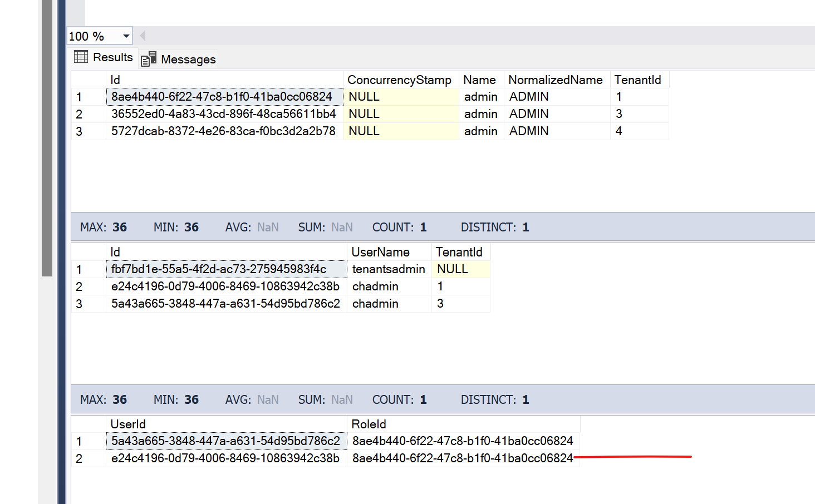Select NULL ConcurrencyStamp in role row 2
The height and width of the screenshot is (504, 815).
pyautogui.click(x=401, y=114)
